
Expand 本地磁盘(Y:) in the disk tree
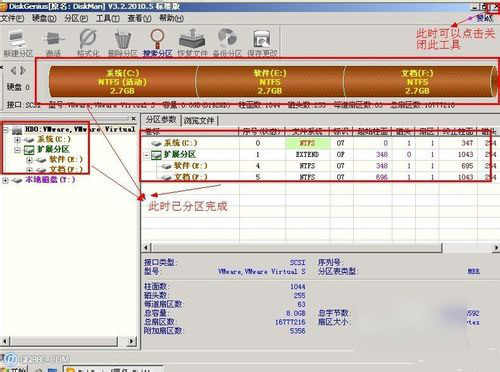[5, 180]
